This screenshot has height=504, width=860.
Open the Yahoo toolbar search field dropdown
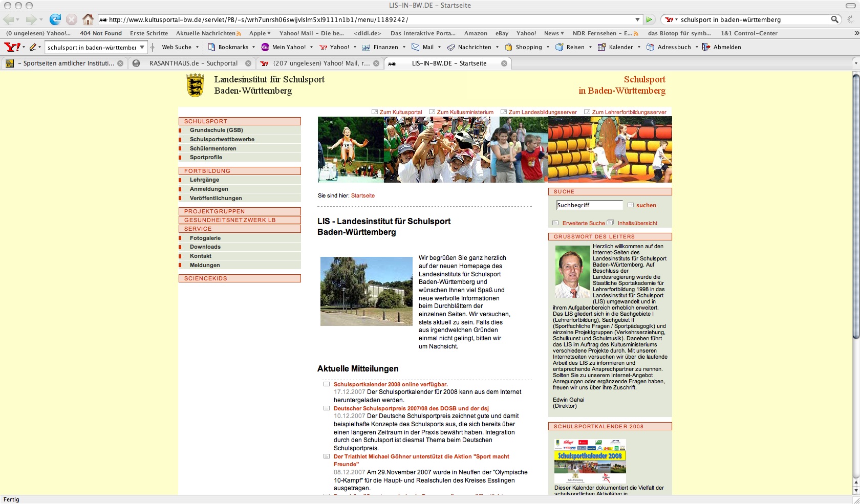[x=142, y=47]
